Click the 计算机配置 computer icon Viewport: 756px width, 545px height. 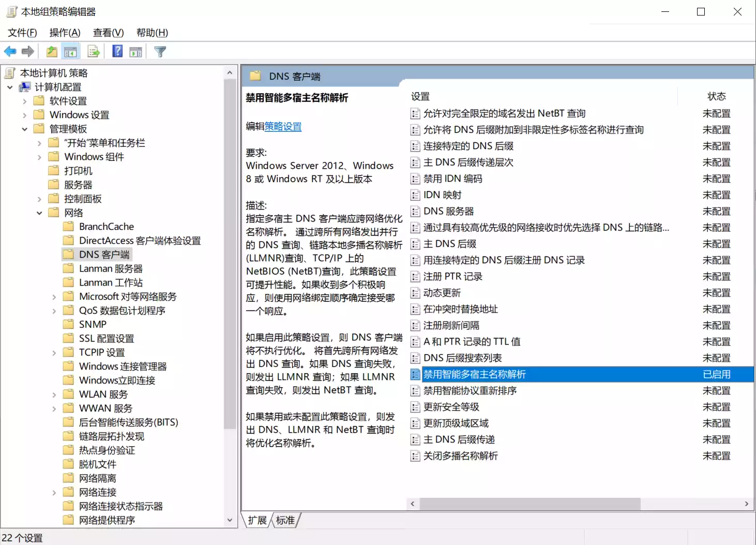pos(25,87)
